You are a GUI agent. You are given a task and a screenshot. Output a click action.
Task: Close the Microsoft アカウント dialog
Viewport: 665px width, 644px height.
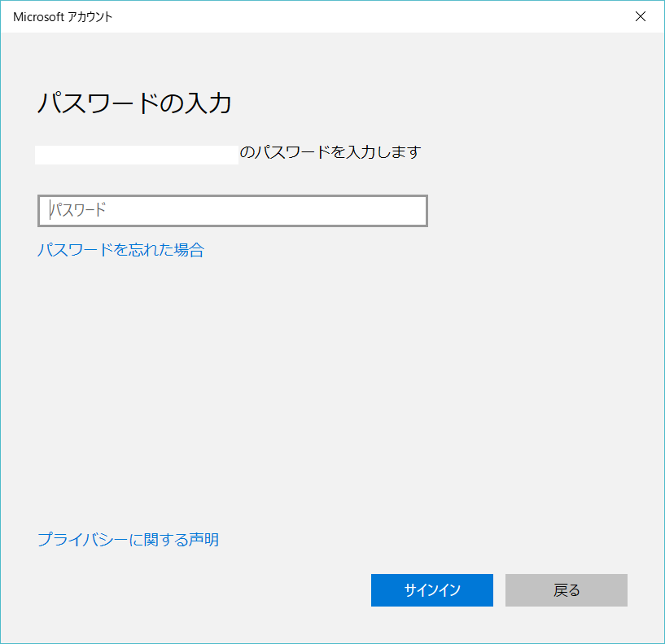click(641, 16)
